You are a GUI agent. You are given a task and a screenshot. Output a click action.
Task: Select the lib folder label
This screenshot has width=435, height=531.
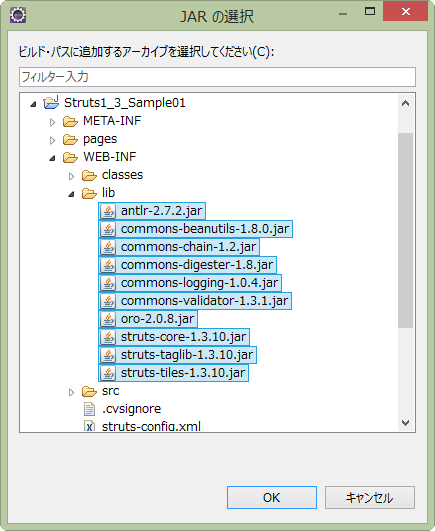pyautogui.click(x=109, y=193)
